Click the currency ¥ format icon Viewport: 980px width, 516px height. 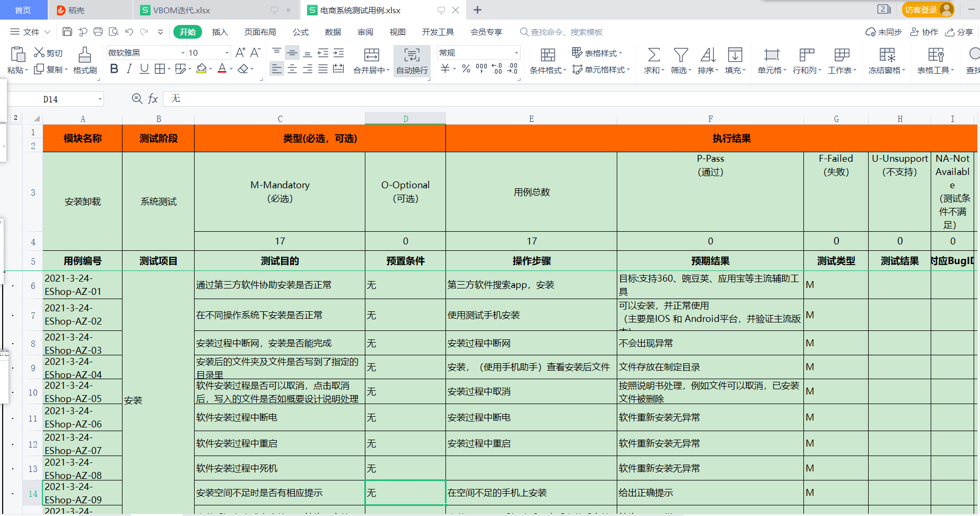click(445, 68)
